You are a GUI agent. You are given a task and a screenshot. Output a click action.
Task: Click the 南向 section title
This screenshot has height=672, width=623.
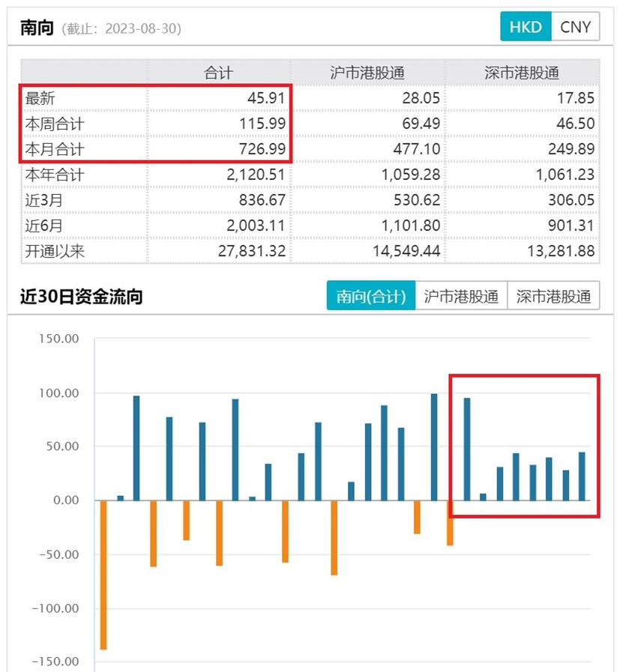(x=37, y=28)
